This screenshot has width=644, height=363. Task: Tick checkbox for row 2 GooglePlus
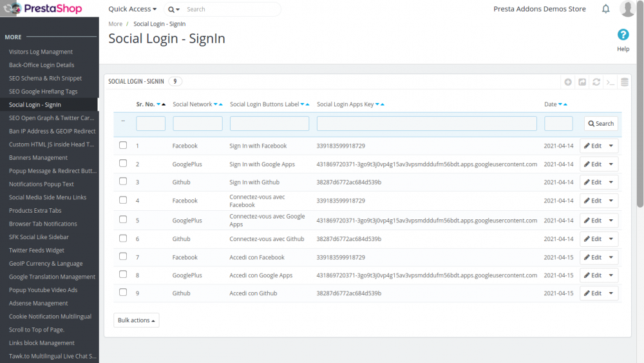123,163
